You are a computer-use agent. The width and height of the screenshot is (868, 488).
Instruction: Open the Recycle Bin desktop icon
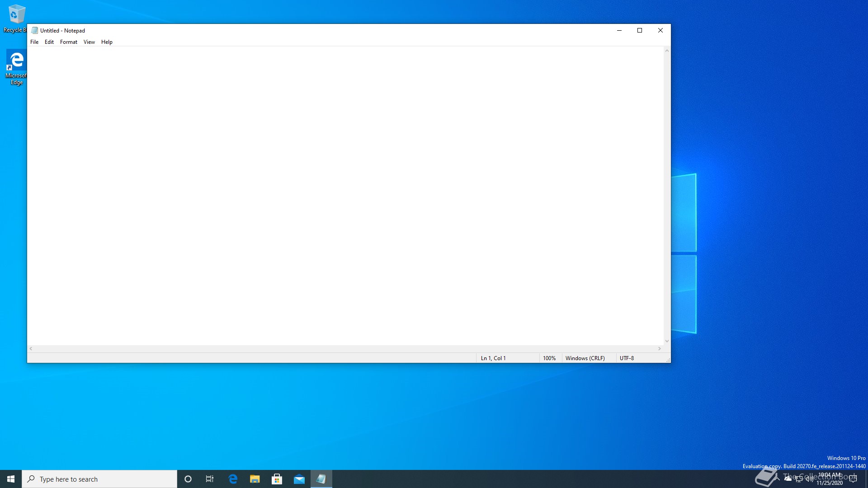coord(16,18)
